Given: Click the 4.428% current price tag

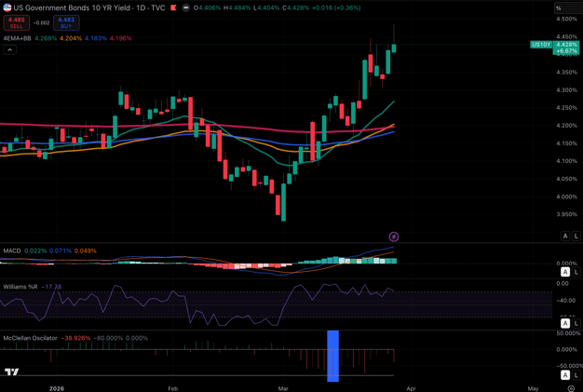Looking at the screenshot, I should coord(566,45).
